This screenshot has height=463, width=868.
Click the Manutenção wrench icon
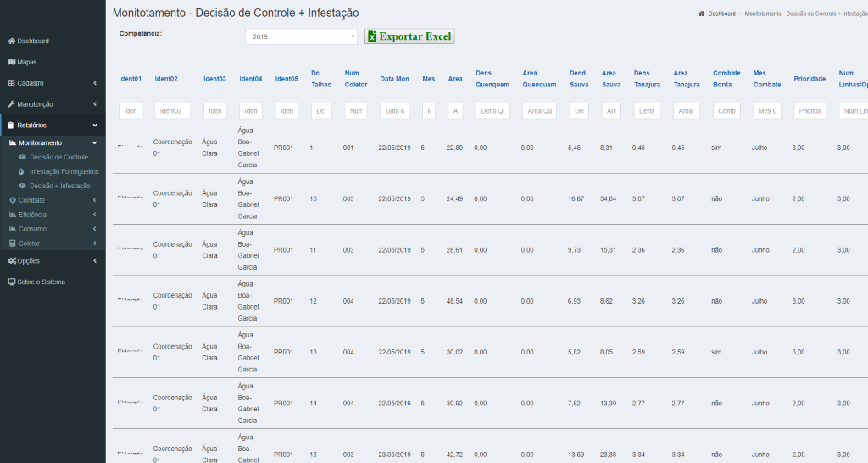pyautogui.click(x=11, y=104)
